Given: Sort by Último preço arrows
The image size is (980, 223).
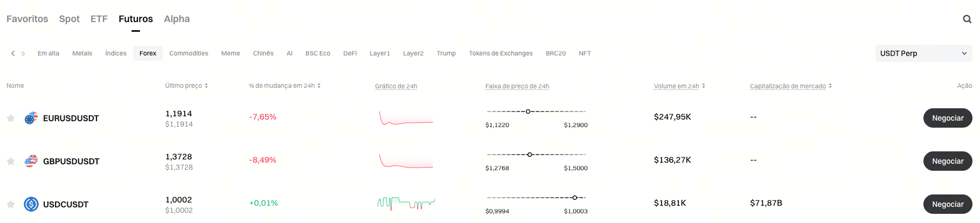Looking at the screenshot, I should (x=206, y=86).
